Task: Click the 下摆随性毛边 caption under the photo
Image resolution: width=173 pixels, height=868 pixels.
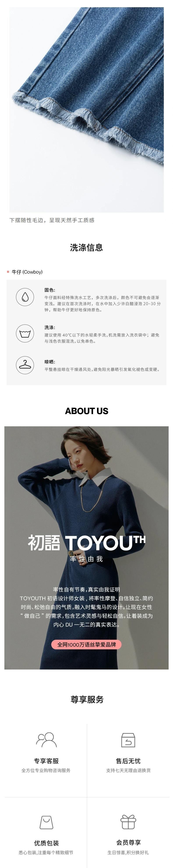Action: point(52,220)
